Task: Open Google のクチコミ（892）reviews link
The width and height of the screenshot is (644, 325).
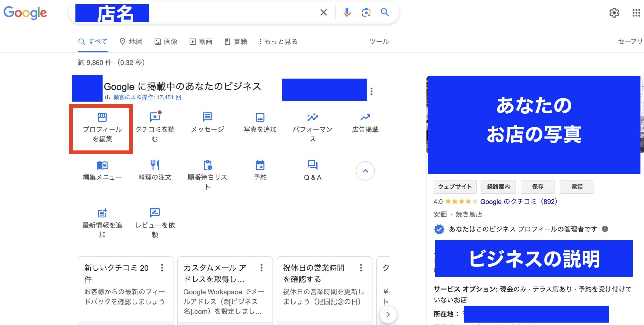Action: click(x=518, y=202)
